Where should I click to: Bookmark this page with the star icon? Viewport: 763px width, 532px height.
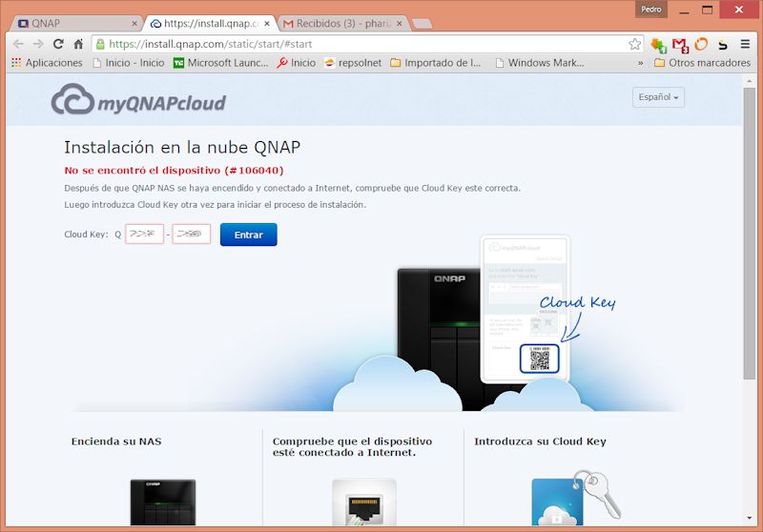click(634, 44)
